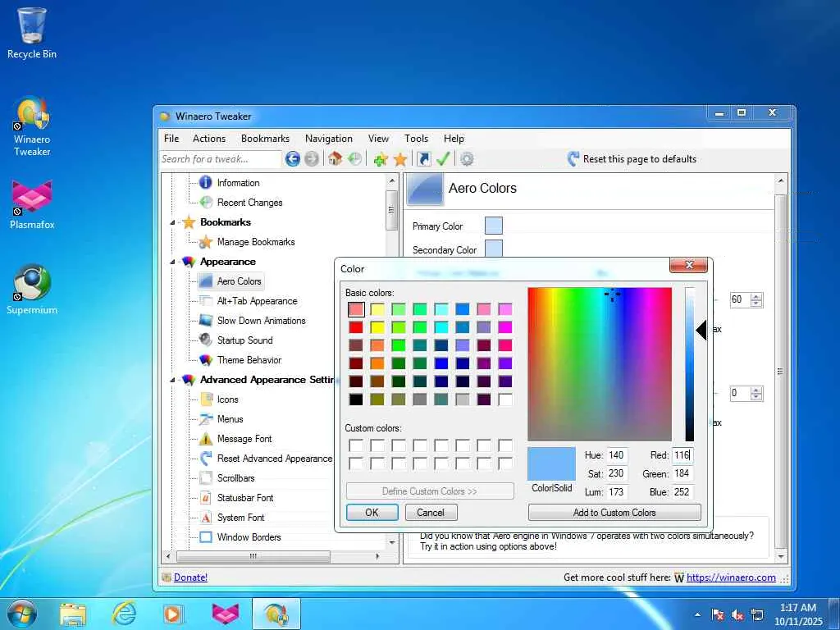Click Cancel in the Color dialog
The image size is (840, 630).
tap(431, 513)
